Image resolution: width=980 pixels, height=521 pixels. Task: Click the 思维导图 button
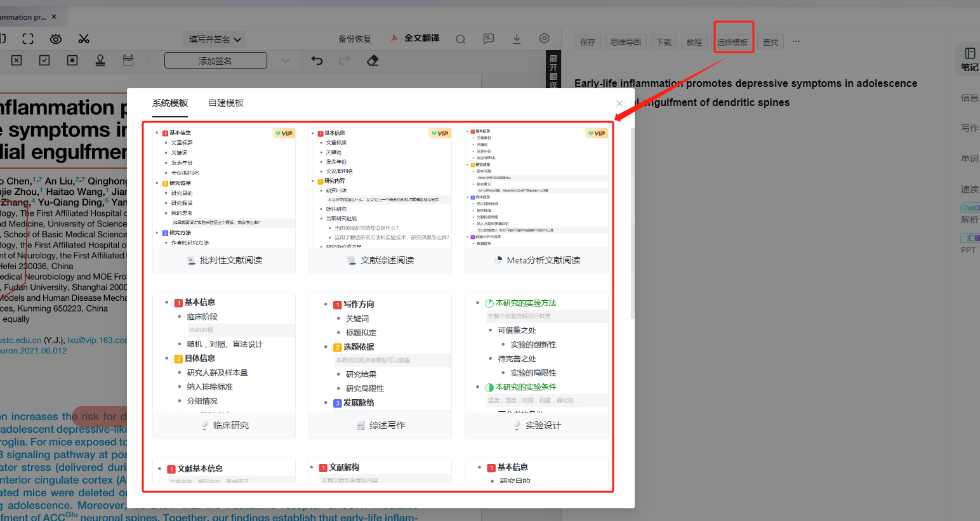click(626, 42)
